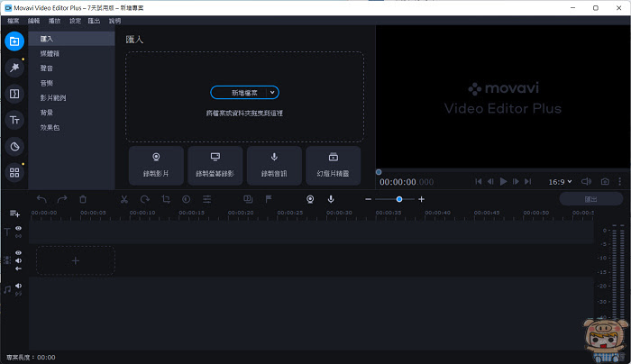Open the Stickers tab icon
Viewport: 631px width, 364px height.
14,146
